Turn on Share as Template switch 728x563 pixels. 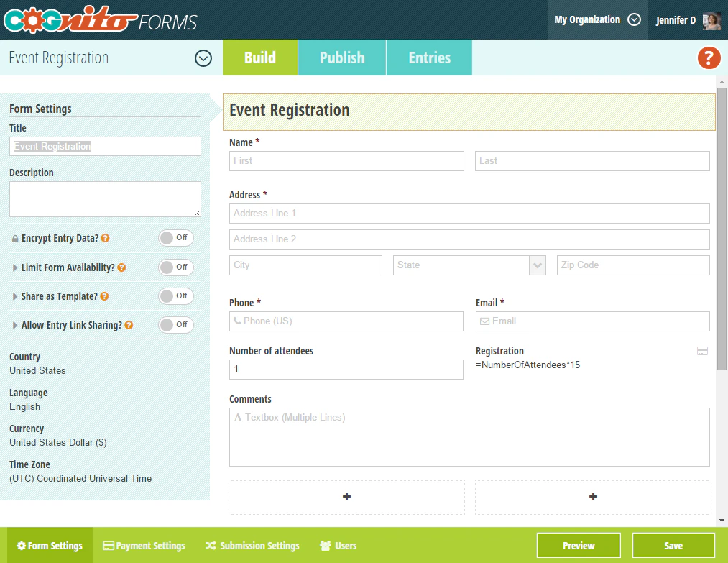click(176, 296)
